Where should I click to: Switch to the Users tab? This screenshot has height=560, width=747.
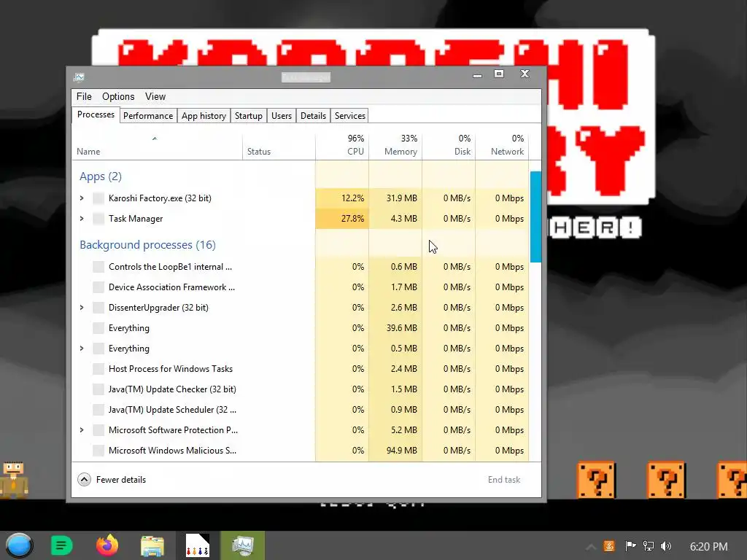(281, 116)
